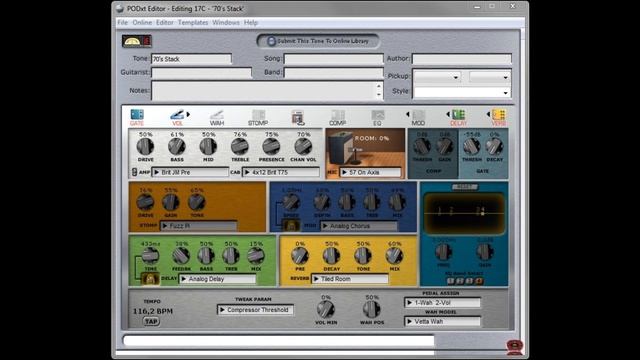Open the second Pickup dropdown
This screenshot has width=640, height=360.
tap(490, 76)
